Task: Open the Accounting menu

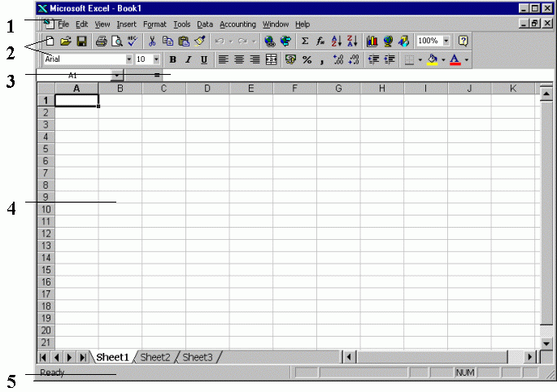Action: pyautogui.click(x=237, y=24)
